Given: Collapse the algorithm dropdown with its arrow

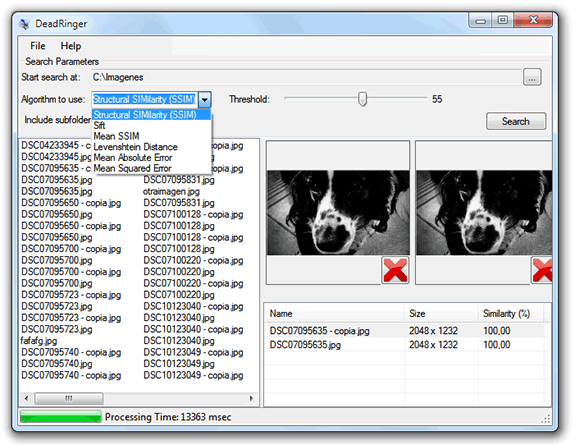Looking at the screenshot, I should (x=205, y=99).
